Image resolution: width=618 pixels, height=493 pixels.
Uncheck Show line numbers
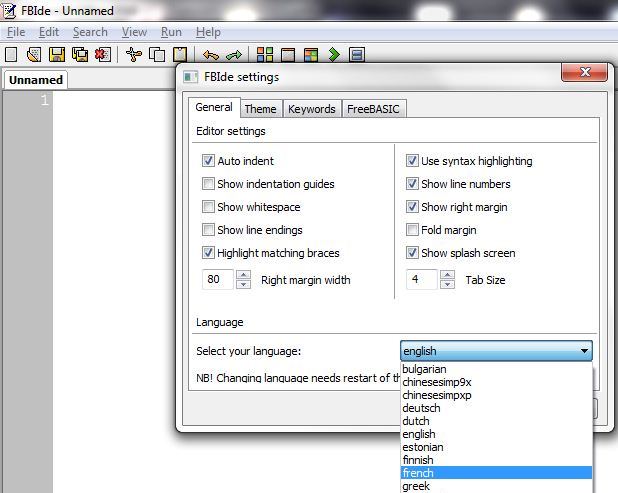tap(412, 184)
